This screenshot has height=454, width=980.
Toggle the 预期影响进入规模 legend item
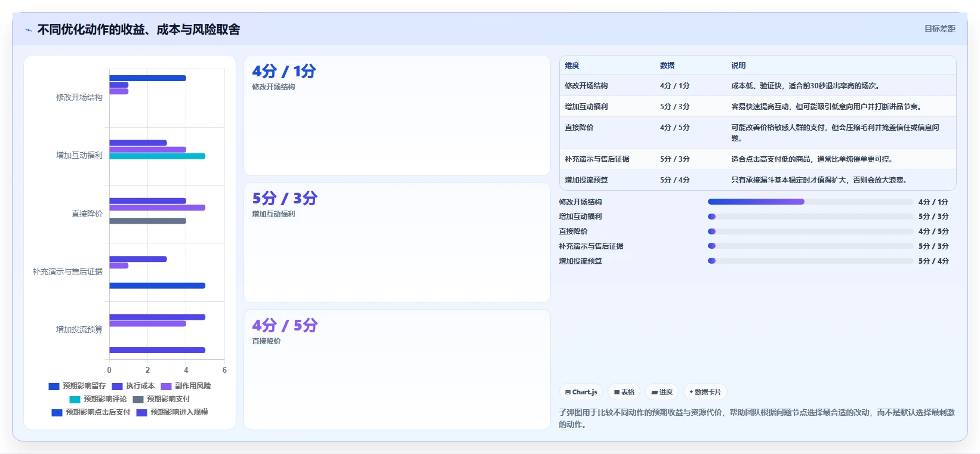172,412
